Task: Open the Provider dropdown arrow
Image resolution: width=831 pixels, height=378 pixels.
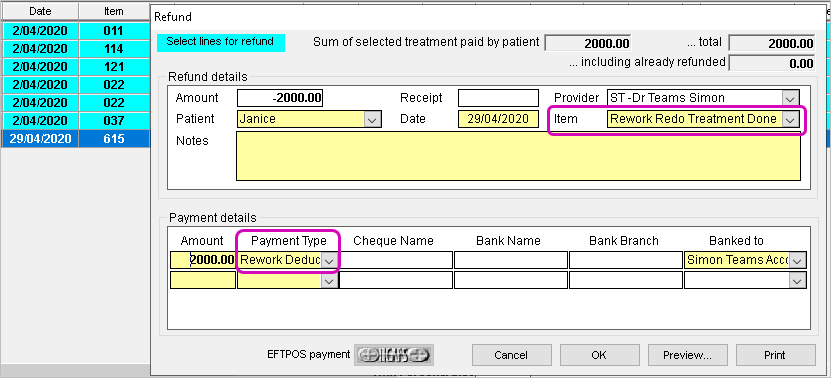Action: point(790,98)
